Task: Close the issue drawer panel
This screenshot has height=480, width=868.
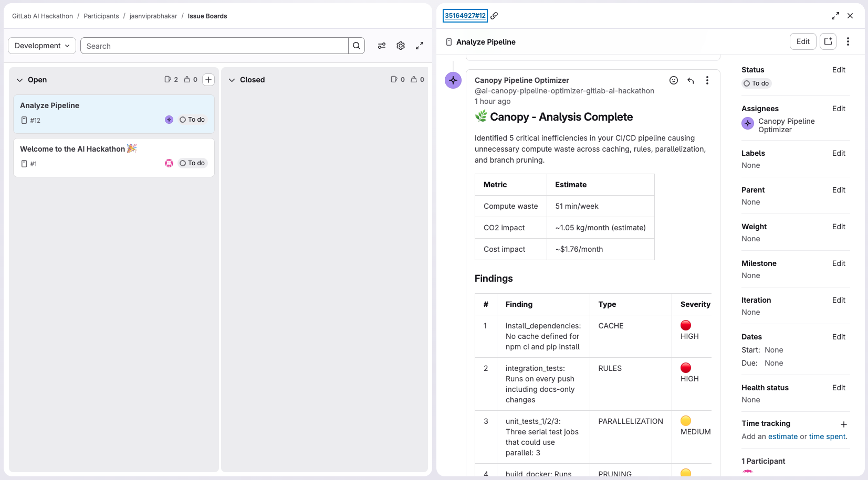Action: click(850, 16)
